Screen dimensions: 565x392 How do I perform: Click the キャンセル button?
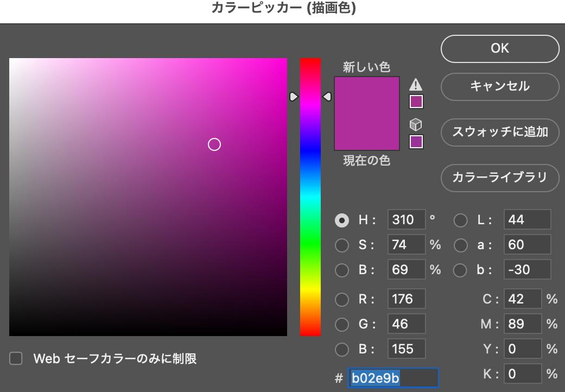click(x=500, y=86)
